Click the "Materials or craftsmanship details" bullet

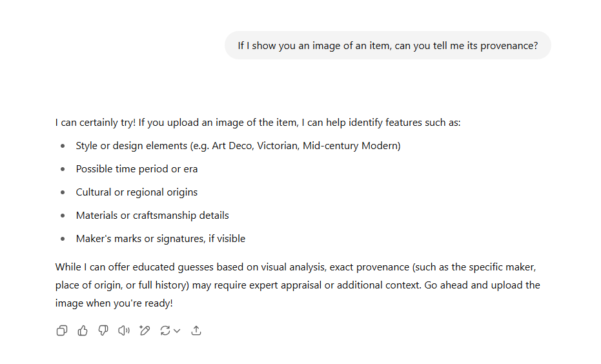pyautogui.click(x=152, y=216)
